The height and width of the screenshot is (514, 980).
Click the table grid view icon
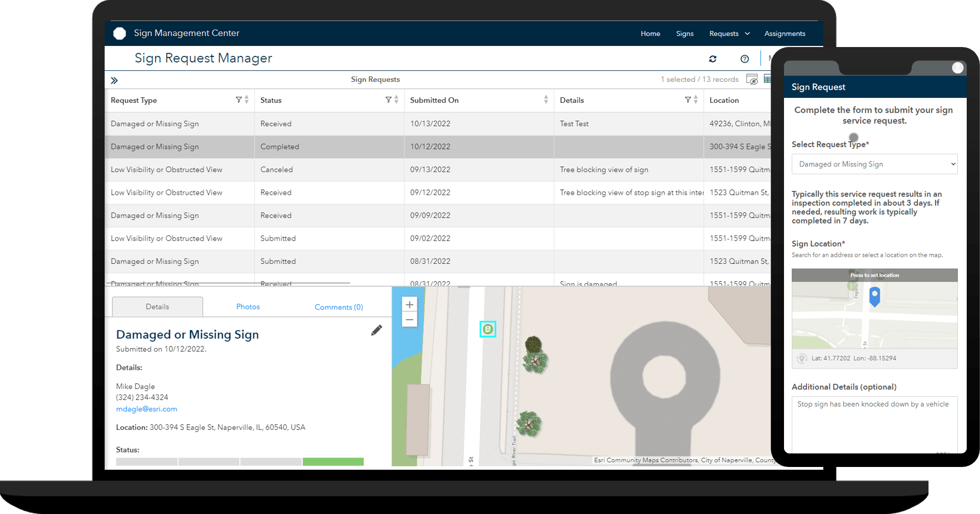coord(768,79)
